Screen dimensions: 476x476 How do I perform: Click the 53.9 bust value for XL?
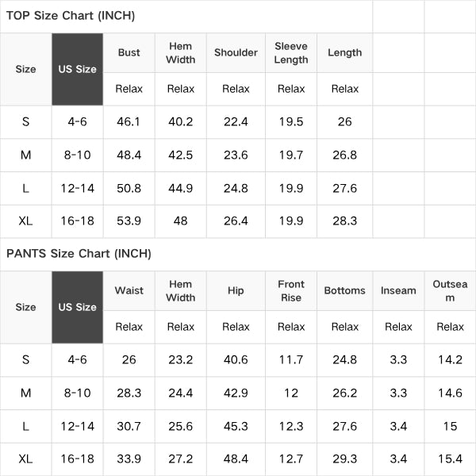tap(129, 221)
